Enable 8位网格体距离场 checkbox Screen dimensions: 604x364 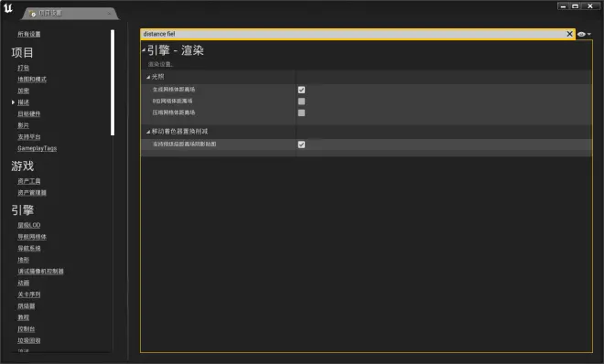coord(301,102)
